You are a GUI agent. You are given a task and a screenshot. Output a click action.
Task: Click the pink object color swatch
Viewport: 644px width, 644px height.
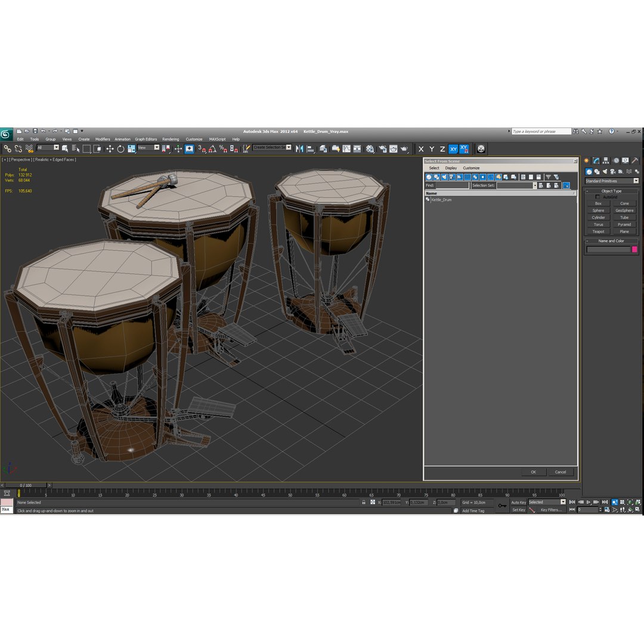(634, 249)
